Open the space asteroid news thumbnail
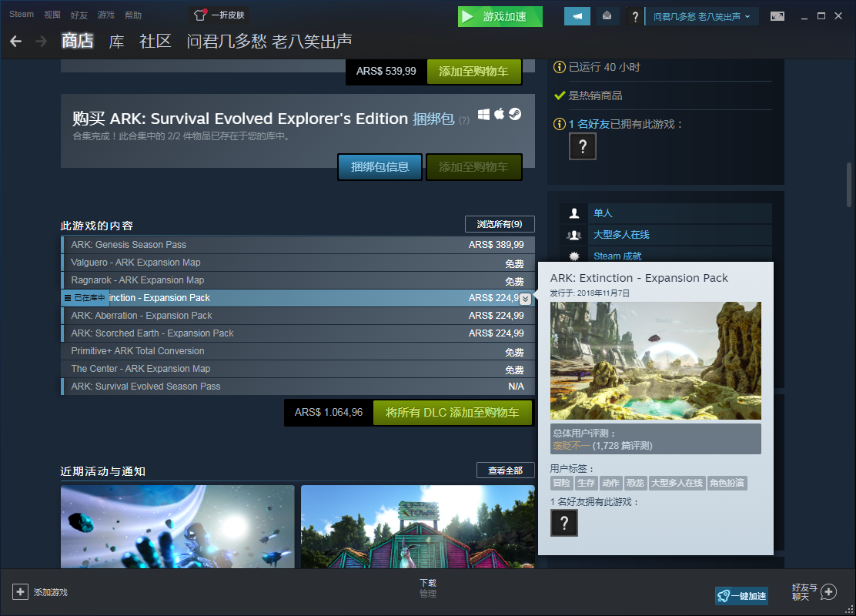Screen dimensions: 856x616 pos(177,527)
